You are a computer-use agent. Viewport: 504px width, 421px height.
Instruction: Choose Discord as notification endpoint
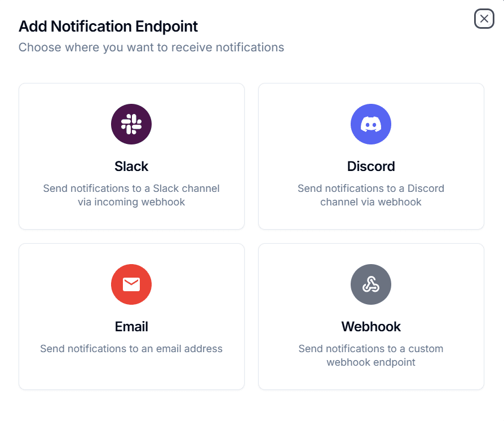coord(371,156)
